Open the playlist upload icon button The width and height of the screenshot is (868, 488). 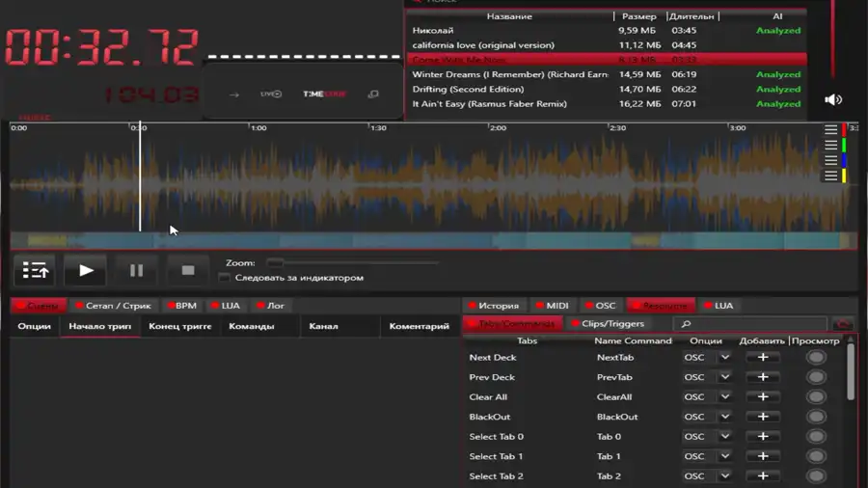point(36,271)
